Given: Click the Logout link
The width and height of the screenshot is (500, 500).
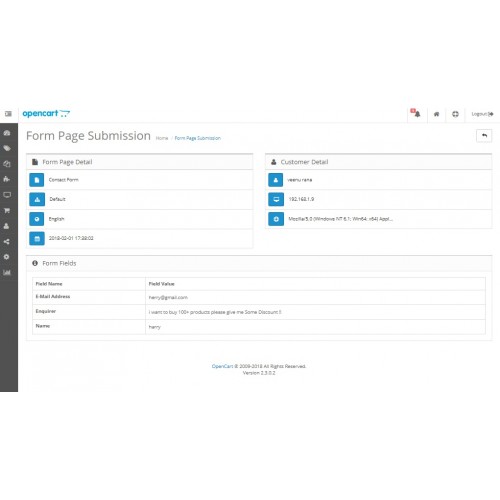Looking at the screenshot, I should pyautogui.click(x=482, y=114).
